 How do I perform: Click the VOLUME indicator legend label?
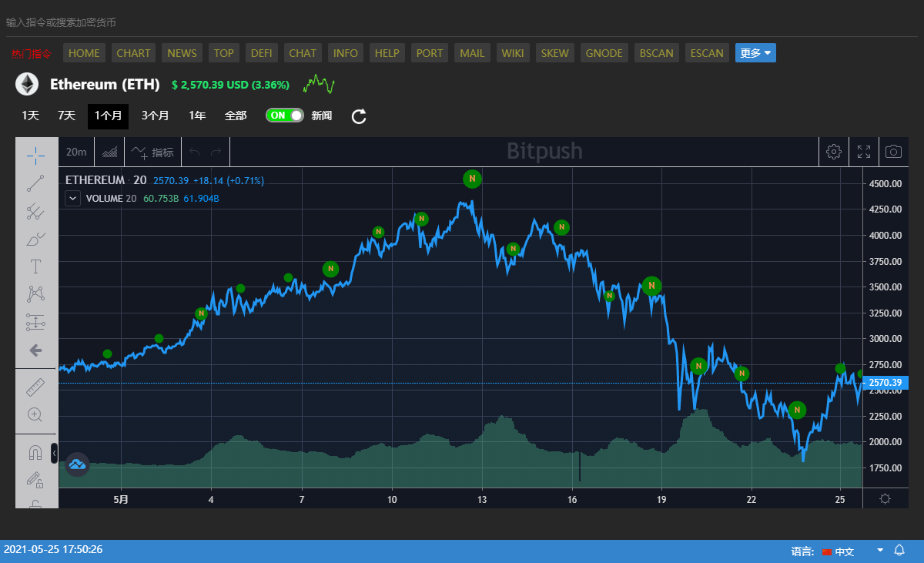[x=104, y=198]
